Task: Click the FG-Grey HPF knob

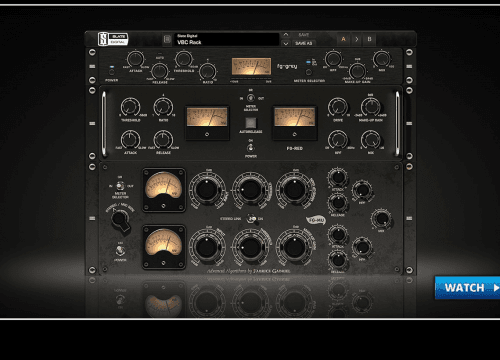Action: tap(333, 59)
